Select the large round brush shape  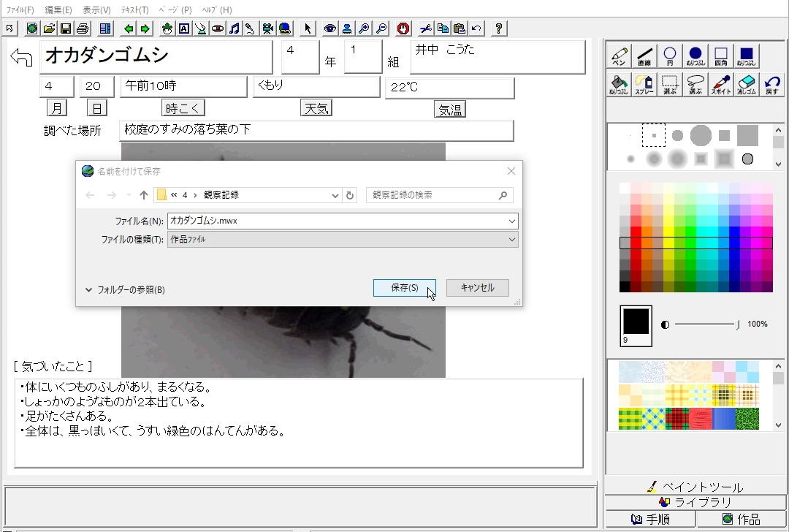click(700, 135)
